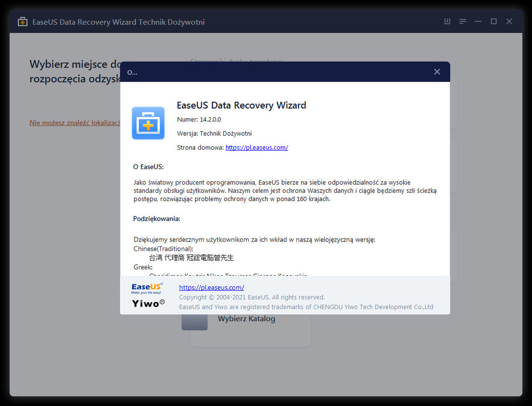Click the main window title bar medkit icon
Image resolution: width=532 pixels, height=406 pixels.
click(x=22, y=22)
